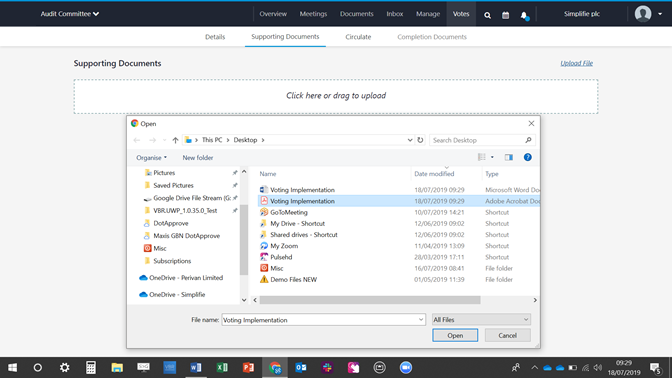Open Word from taskbar
This screenshot has height=378, width=672.
click(196, 368)
